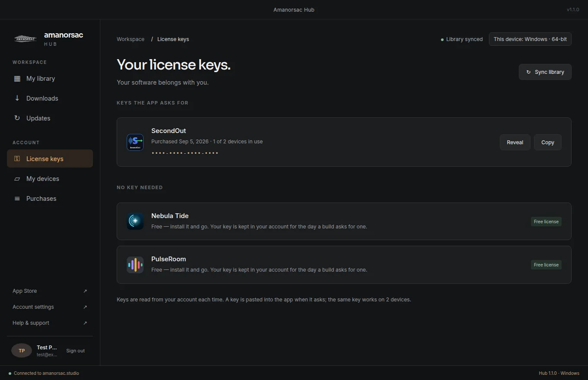Click the PulseRoom app icon

click(135, 265)
